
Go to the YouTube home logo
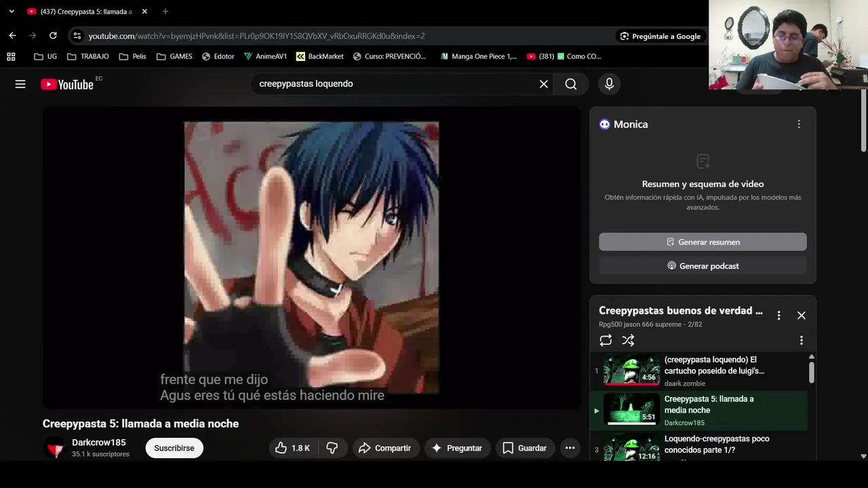point(67,84)
